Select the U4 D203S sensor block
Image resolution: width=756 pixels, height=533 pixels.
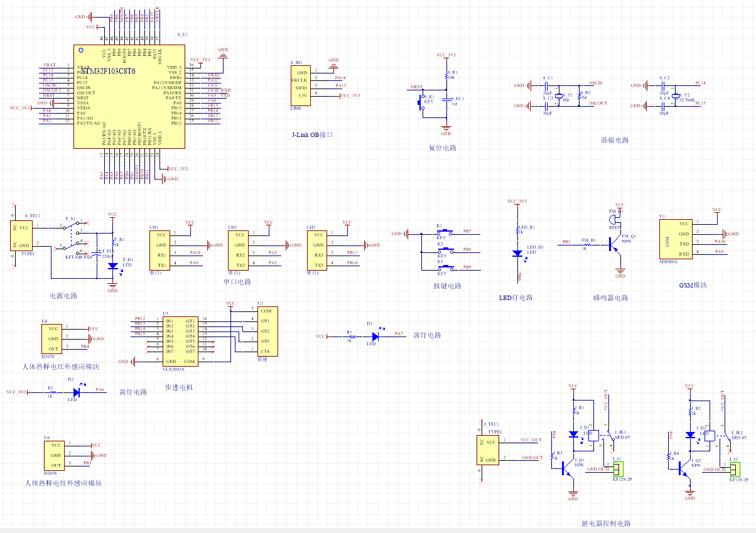click(53, 339)
